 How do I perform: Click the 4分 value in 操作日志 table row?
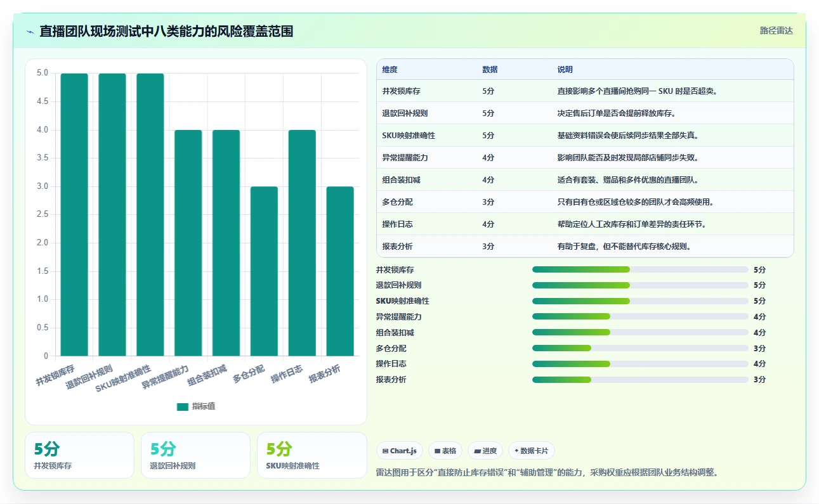488,224
